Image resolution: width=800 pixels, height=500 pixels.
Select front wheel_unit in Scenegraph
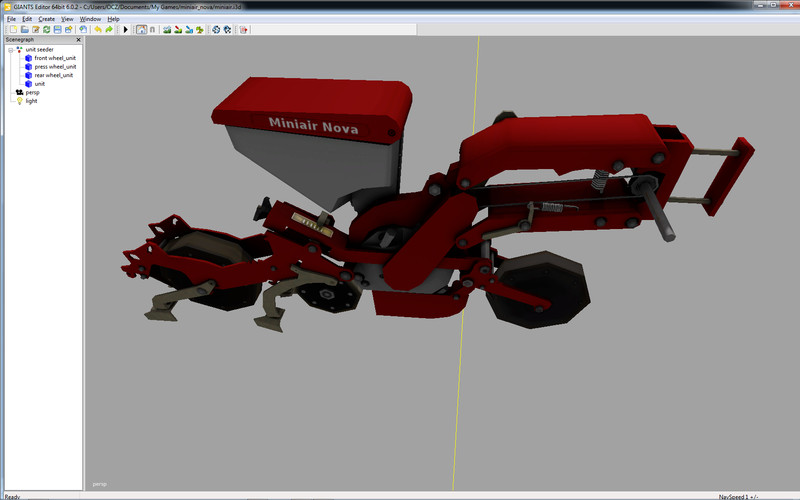[54, 58]
